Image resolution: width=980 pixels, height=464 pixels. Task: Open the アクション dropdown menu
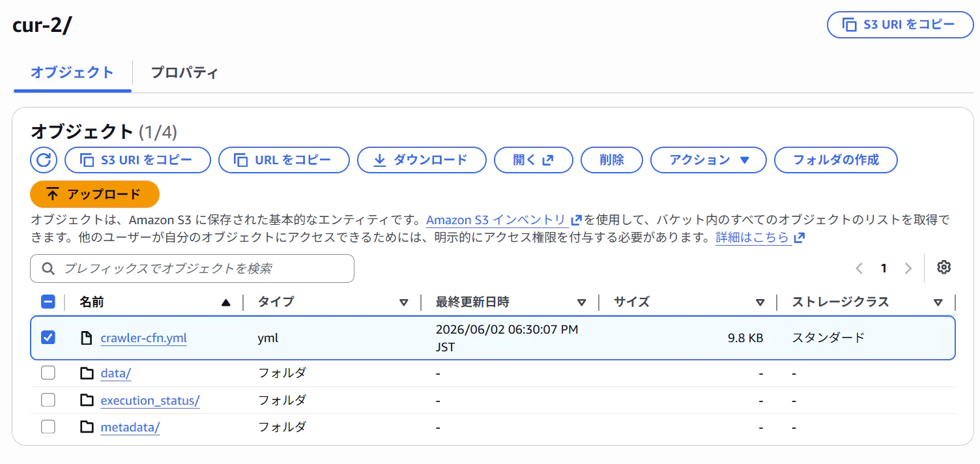(709, 160)
